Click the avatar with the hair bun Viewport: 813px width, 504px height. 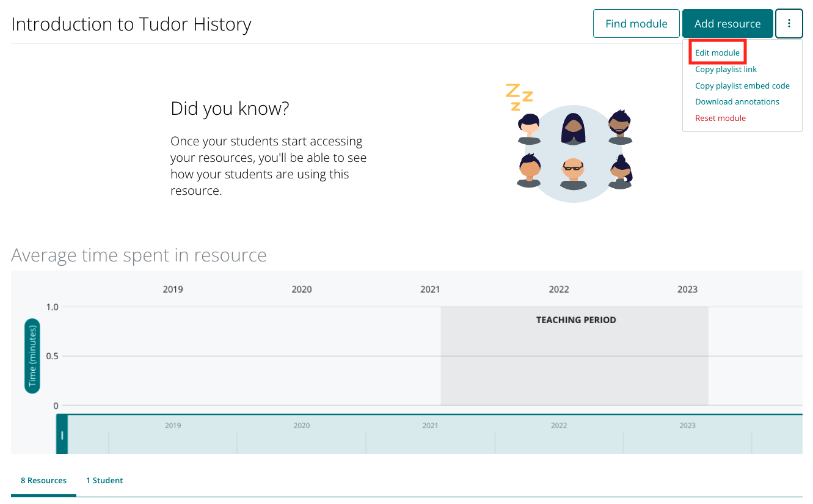tap(620, 172)
